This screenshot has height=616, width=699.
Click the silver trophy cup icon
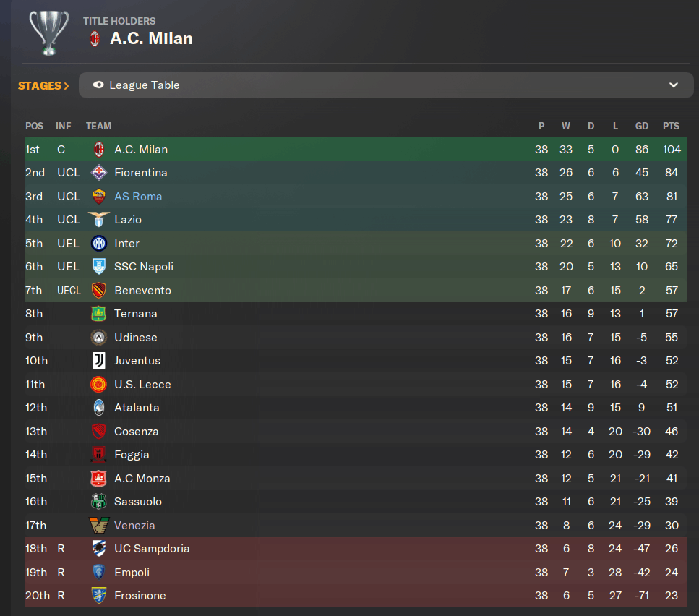(x=49, y=33)
